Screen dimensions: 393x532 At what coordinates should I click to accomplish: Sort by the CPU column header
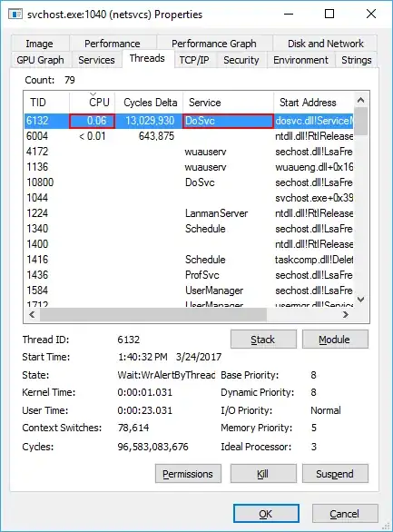click(93, 103)
